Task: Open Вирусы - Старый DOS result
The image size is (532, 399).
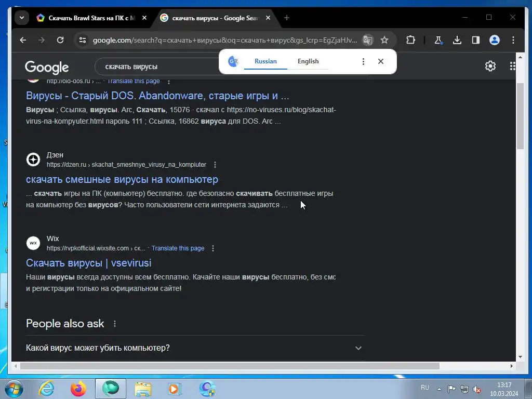Action: (157, 96)
